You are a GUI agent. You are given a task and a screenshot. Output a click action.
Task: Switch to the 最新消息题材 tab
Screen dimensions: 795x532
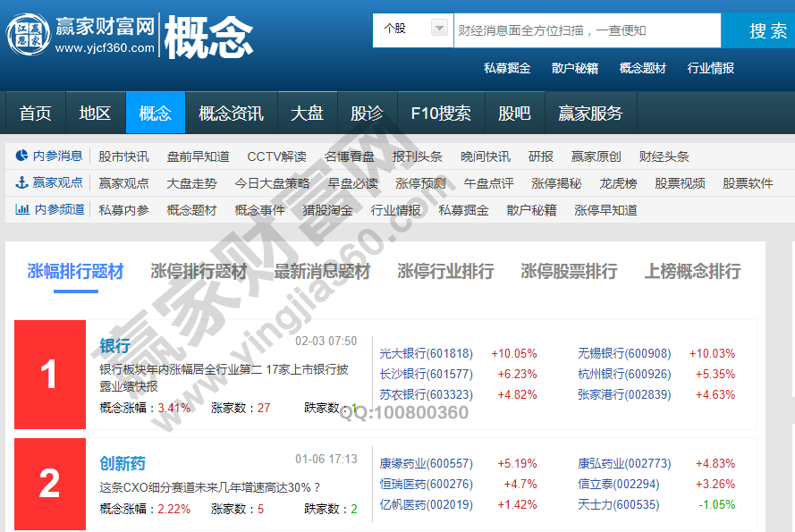click(322, 272)
